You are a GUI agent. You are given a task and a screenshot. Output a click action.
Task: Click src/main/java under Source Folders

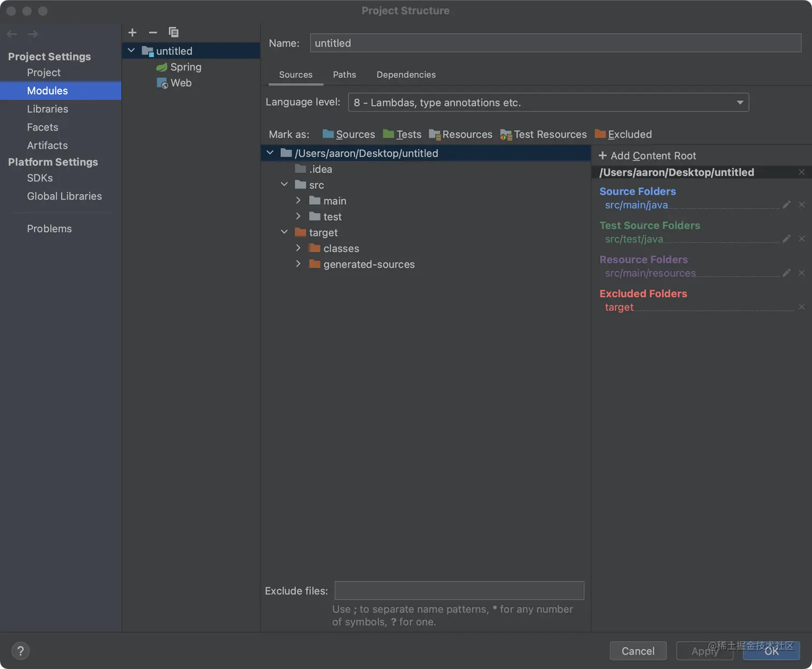point(636,205)
